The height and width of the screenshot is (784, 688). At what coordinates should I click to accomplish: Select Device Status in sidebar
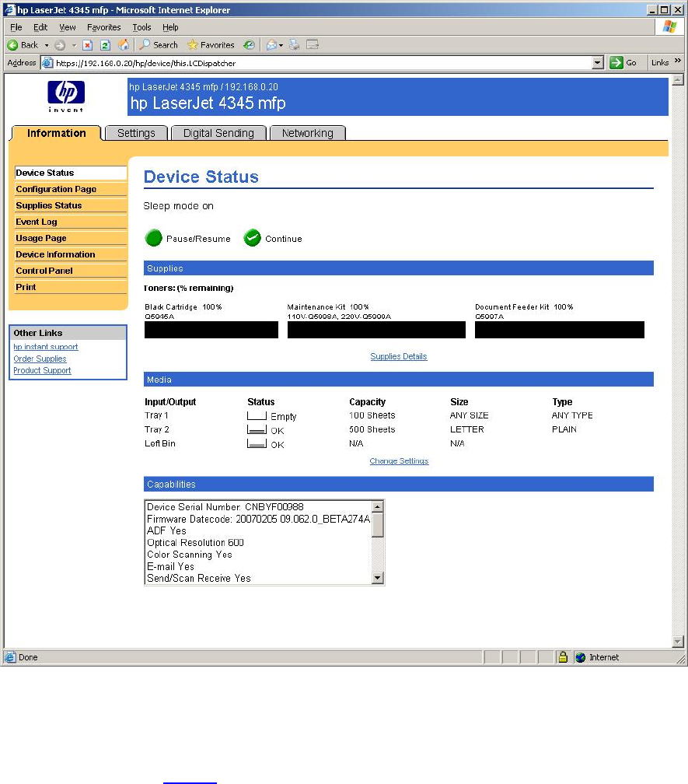pos(71,173)
